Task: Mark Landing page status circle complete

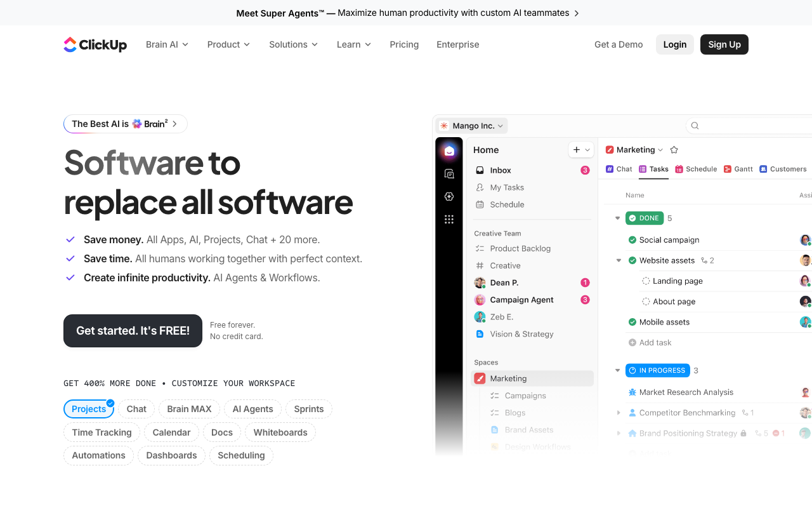Action: [646, 281]
